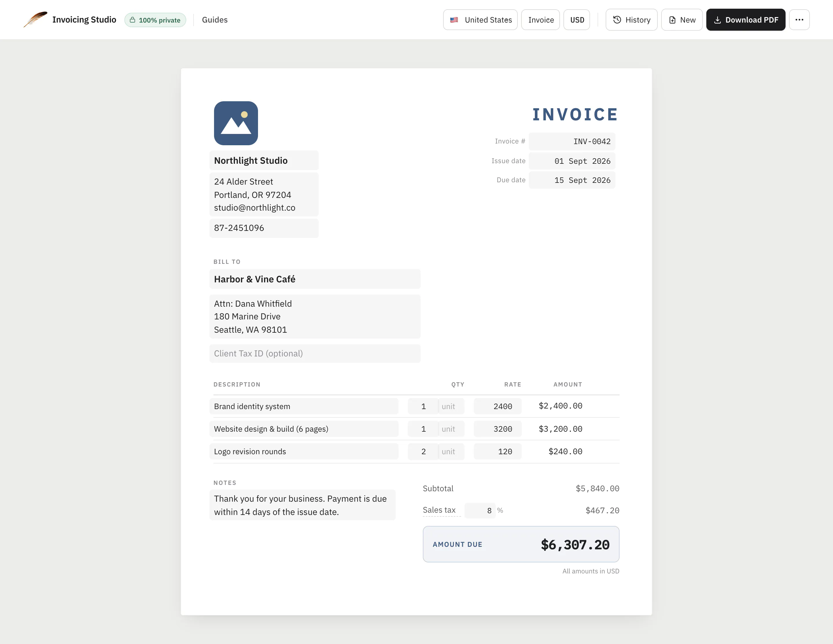Click the All amounts in USD note
Image resolution: width=833 pixels, height=644 pixels.
click(x=591, y=571)
